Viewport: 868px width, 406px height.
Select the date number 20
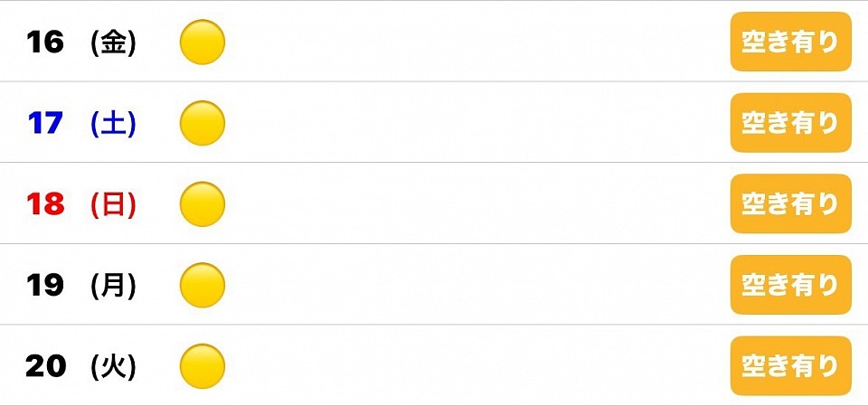[x=45, y=366]
